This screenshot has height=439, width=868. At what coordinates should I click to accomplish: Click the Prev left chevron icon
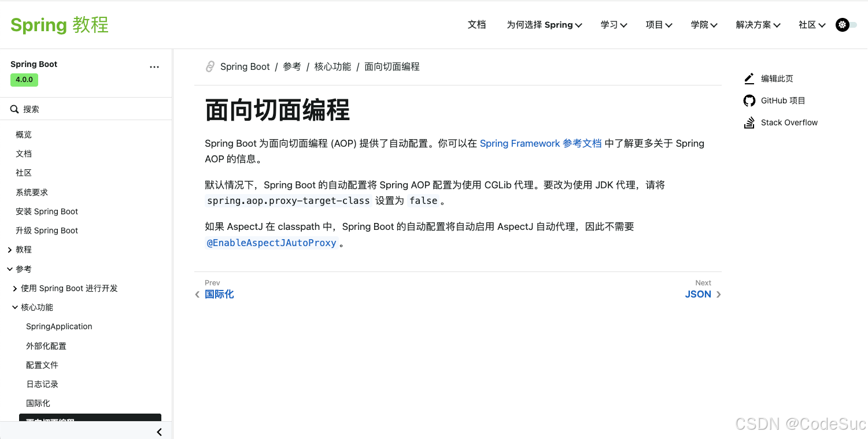pos(197,295)
